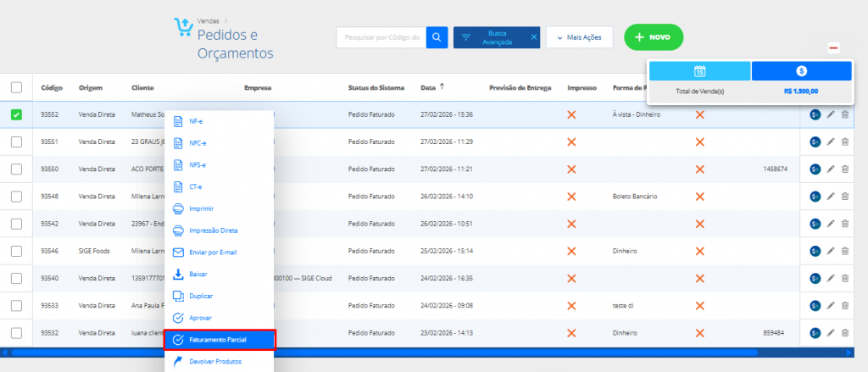Expand the Mais Ações dropdown

579,37
